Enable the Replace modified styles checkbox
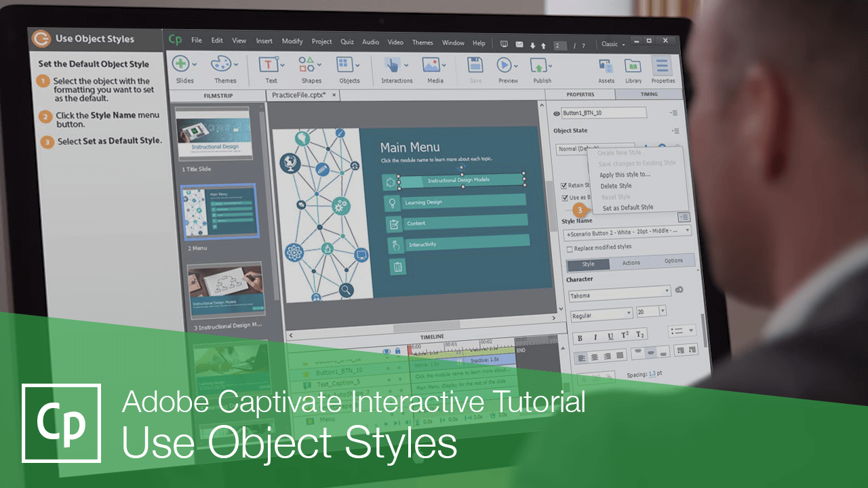The height and width of the screenshot is (488, 868). click(x=570, y=249)
